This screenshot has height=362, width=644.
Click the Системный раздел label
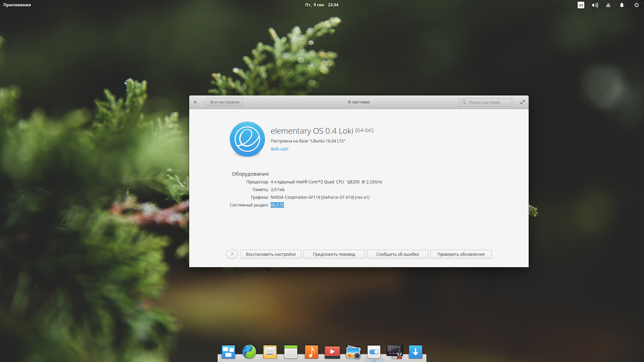249,205
